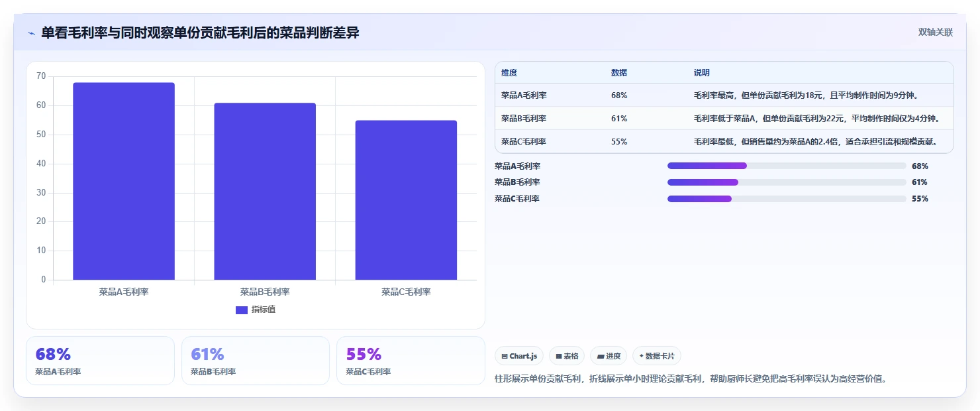Click the 68% value beside progress bar
Viewport: 980px width, 411px height.
coord(920,166)
